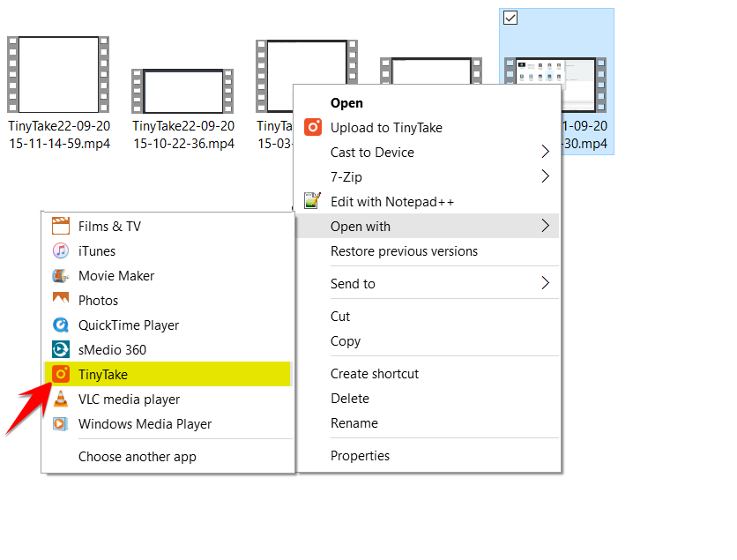Expand the Open with submenu arrow
The image size is (737, 560).
(x=545, y=226)
